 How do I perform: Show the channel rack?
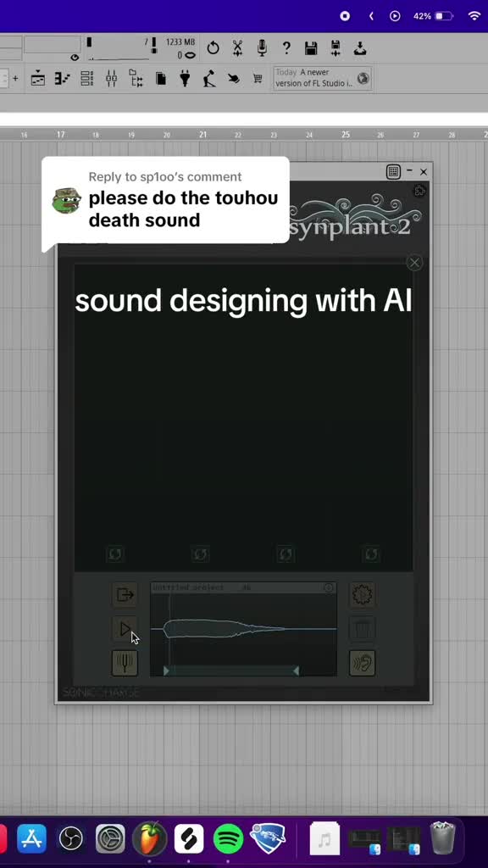[x=87, y=79]
